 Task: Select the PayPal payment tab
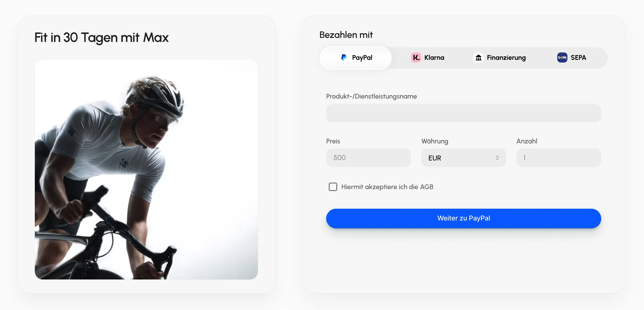point(356,58)
